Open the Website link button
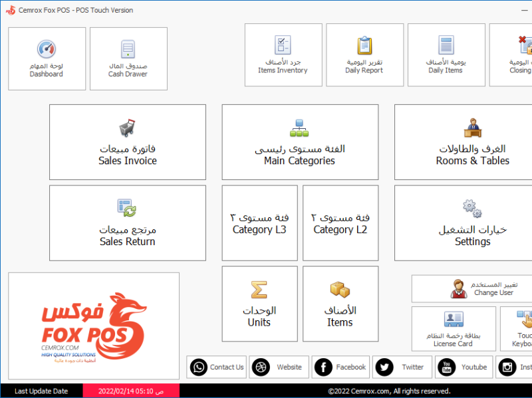 [x=280, y=367]
